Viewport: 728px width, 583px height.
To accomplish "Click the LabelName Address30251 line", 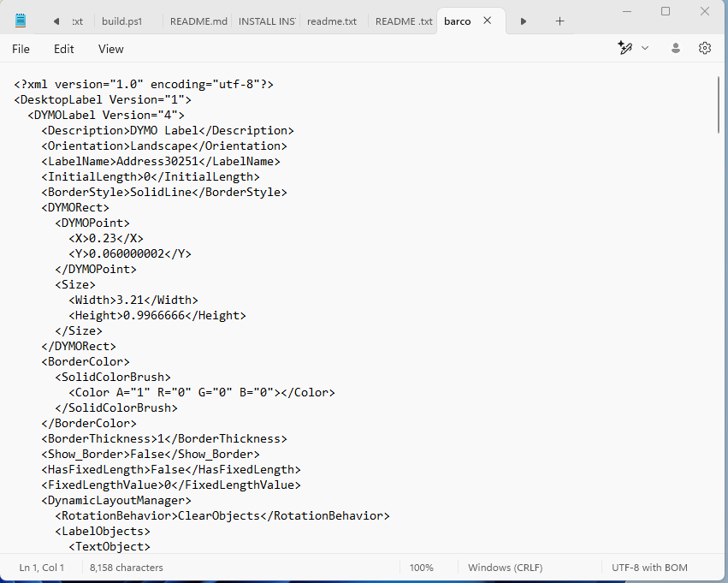I will pos(161,161).
